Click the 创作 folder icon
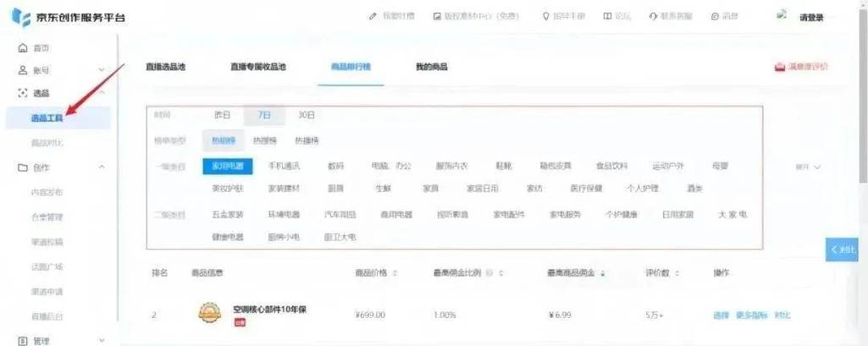Image resolution: width=868 pixels, height=346 pixels. pos(23,167)
